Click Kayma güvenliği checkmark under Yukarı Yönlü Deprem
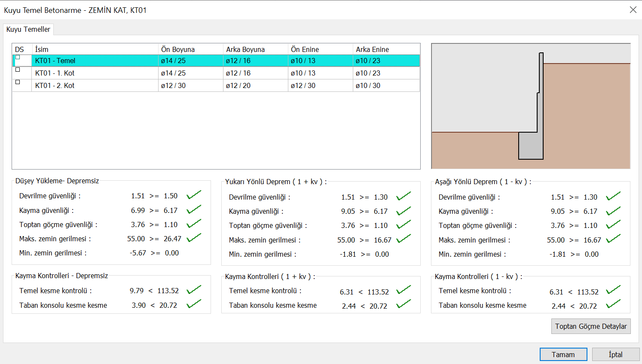The width and height of the screenshot is (642, 364). [404, 211]
